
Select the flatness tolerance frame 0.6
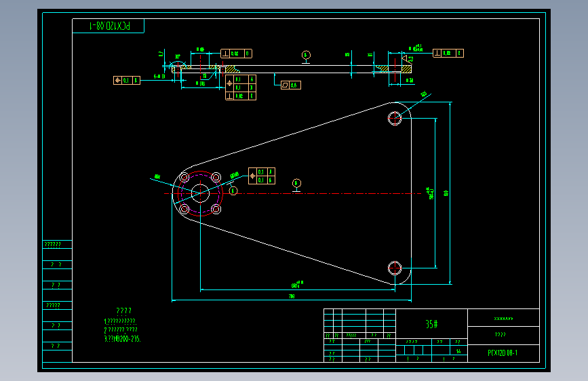pos(291,85)
